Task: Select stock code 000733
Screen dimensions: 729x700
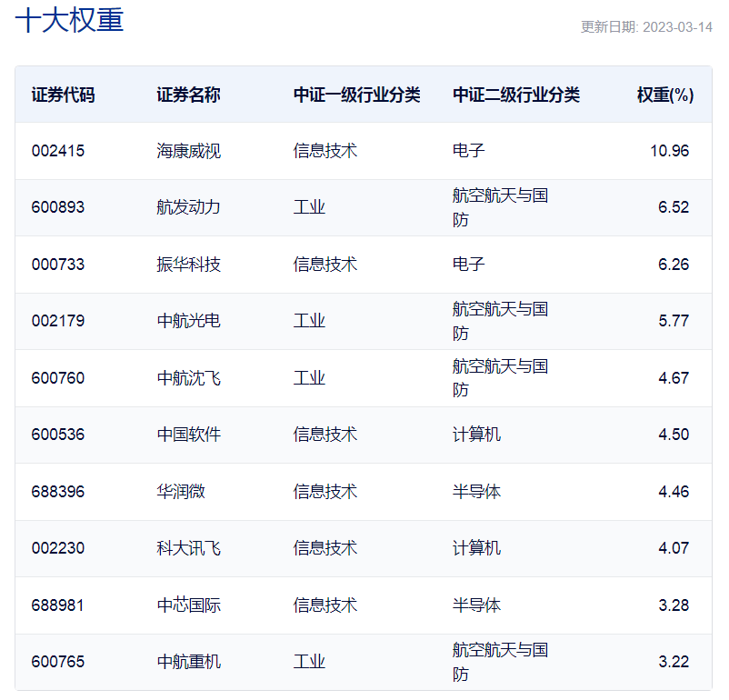Action: tap(58, 265)
